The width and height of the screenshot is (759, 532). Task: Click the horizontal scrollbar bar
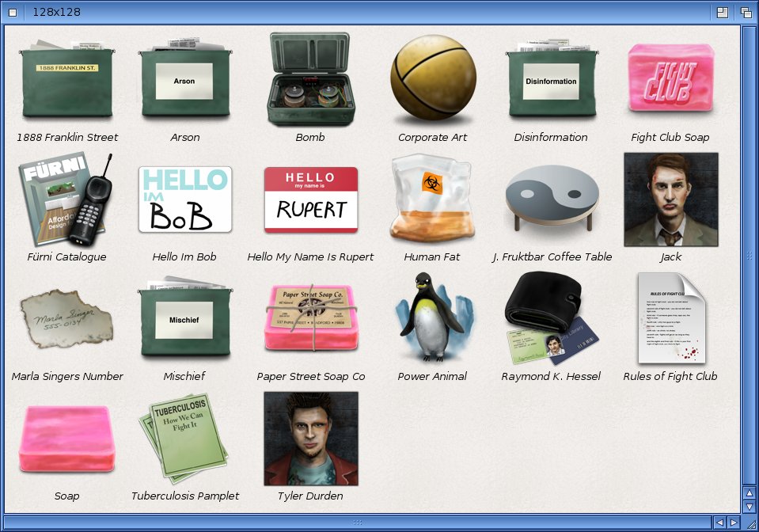pos(357,522)
